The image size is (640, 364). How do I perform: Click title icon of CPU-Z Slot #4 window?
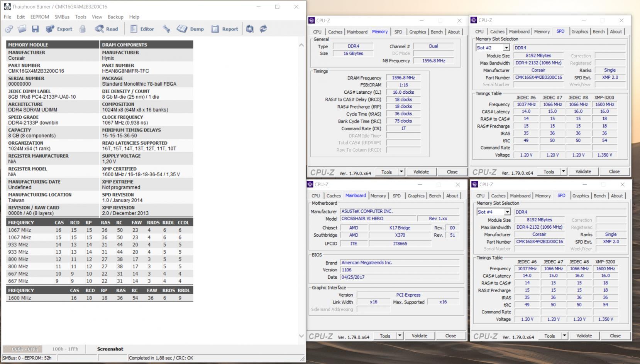point(475,185)
